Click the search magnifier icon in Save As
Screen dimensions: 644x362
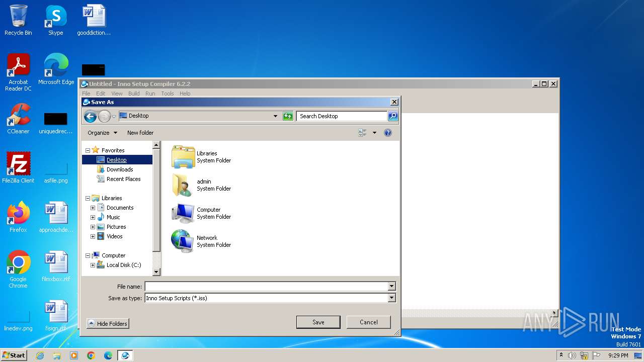(x=393, y=116)
